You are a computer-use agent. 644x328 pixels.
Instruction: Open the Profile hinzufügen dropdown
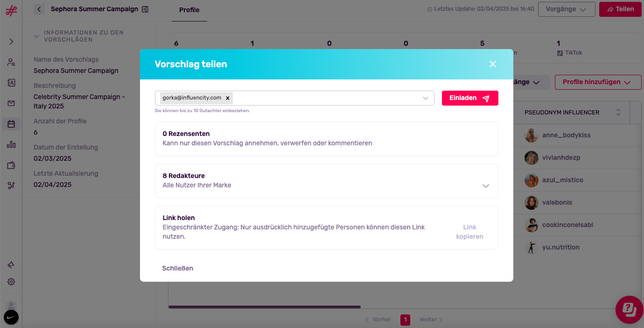pyautogui.click(x=598, y=82)
